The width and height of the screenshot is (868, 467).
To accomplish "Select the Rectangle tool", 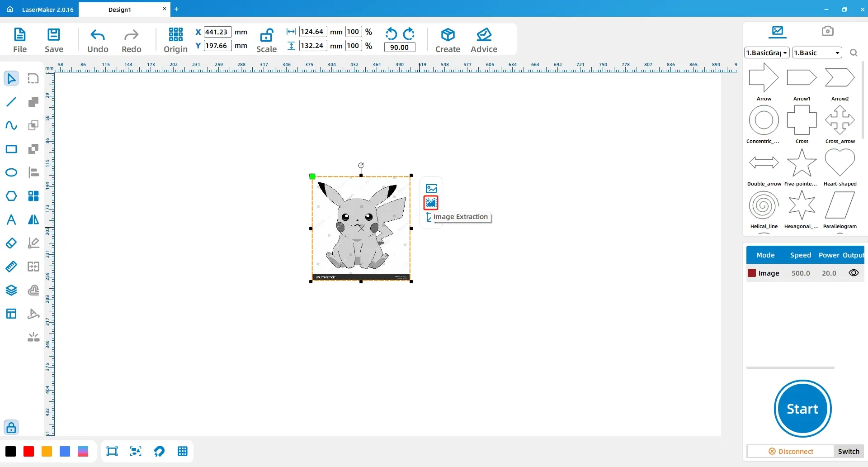I will pos(11,149).
